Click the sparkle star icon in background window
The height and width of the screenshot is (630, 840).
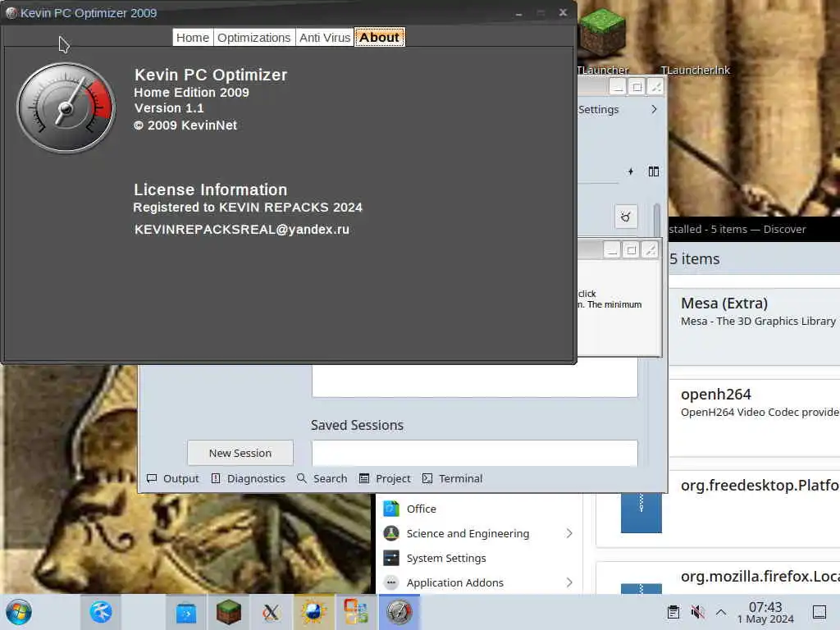631,171
